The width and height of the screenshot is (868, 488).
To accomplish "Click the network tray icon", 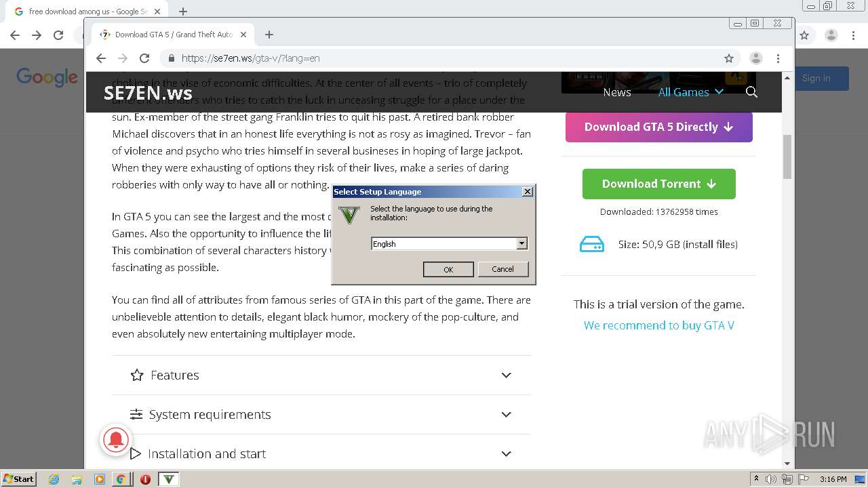I will (x=787, y=479).
